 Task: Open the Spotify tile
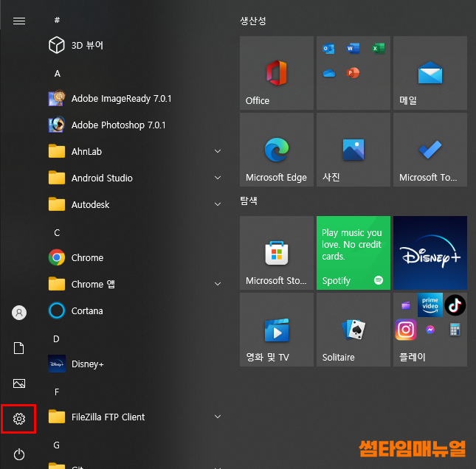(353, 253)
